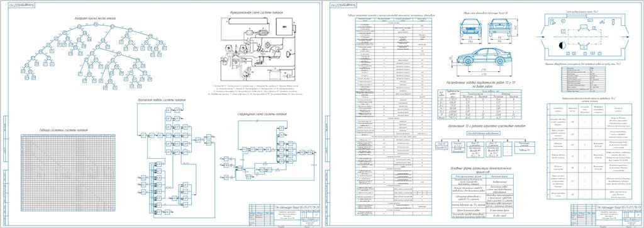
Task: Select the root node of fault-search tree
Action: click(x=96, y=23)
